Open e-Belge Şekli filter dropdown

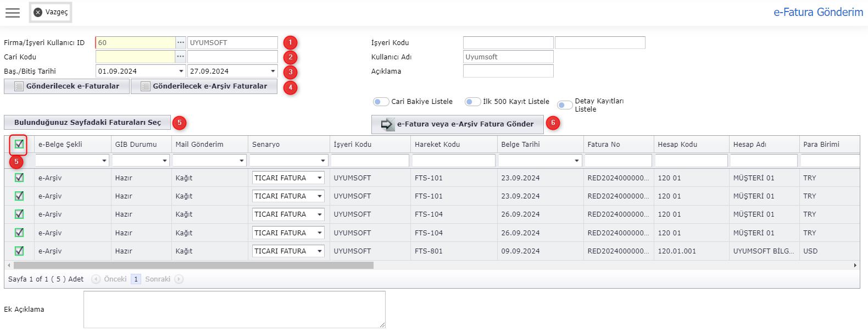[x=104, y=161]
